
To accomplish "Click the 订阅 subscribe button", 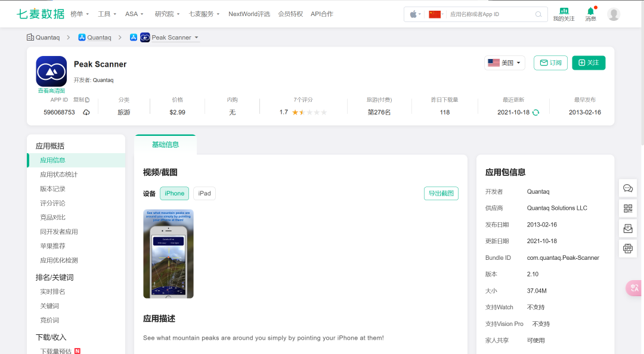I will 550,63.
